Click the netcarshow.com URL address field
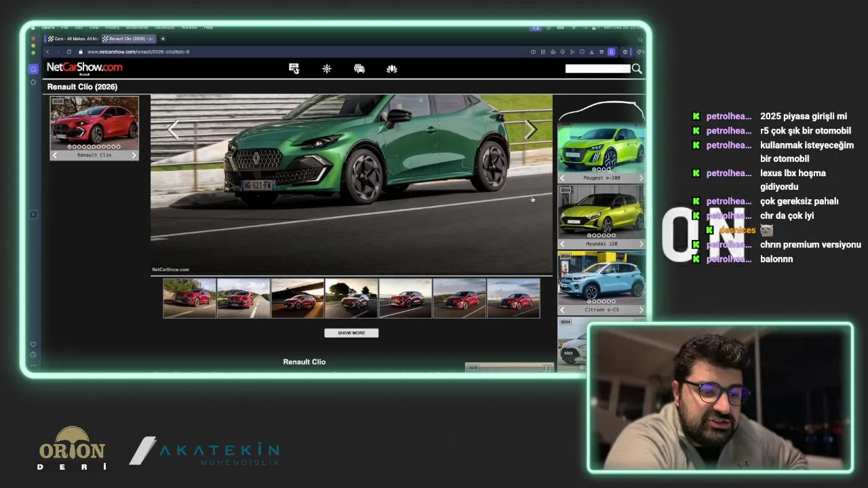868x488 pixels. [x=138, y=52]
